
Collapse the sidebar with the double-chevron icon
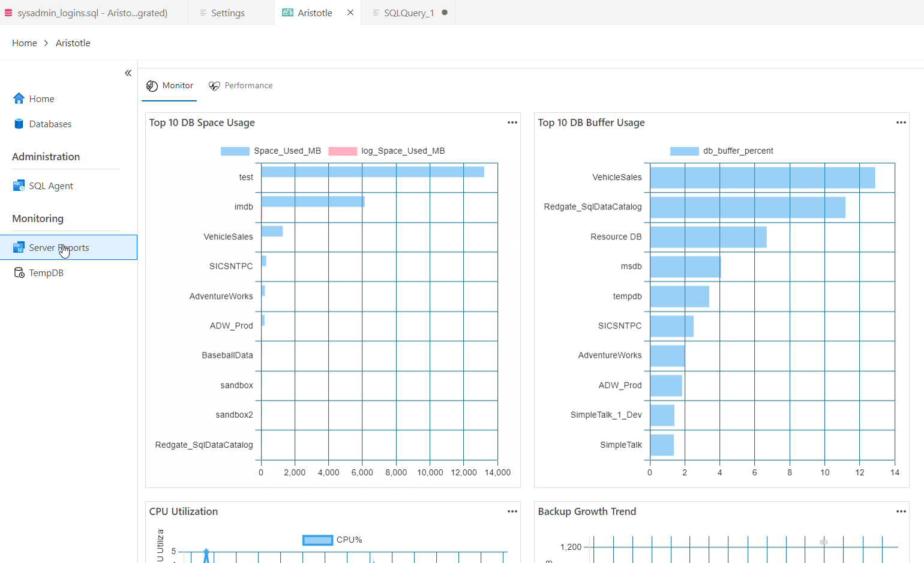tap(128, 73)
